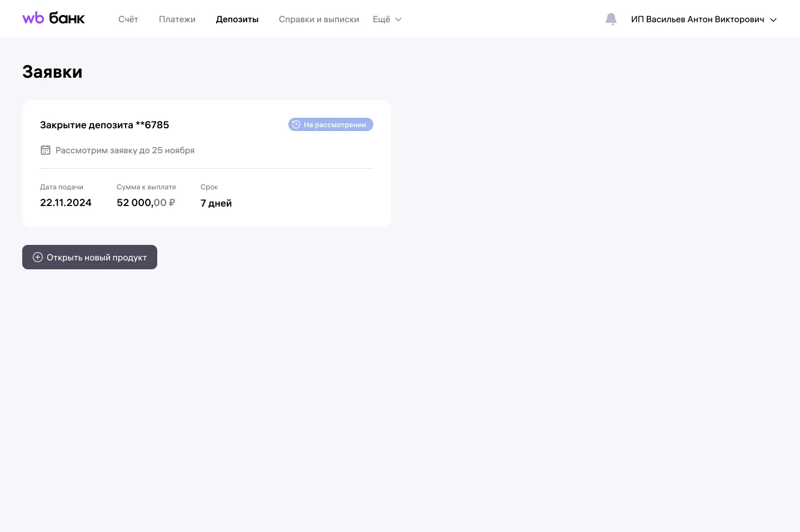Click the plus icon on the new product button

pyautogui.click(x=38, y=257)
